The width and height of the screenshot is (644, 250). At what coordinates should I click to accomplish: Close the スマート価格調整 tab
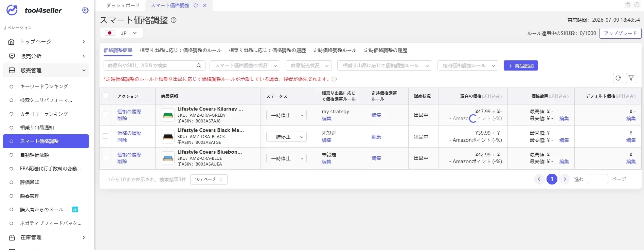(205, 5)
